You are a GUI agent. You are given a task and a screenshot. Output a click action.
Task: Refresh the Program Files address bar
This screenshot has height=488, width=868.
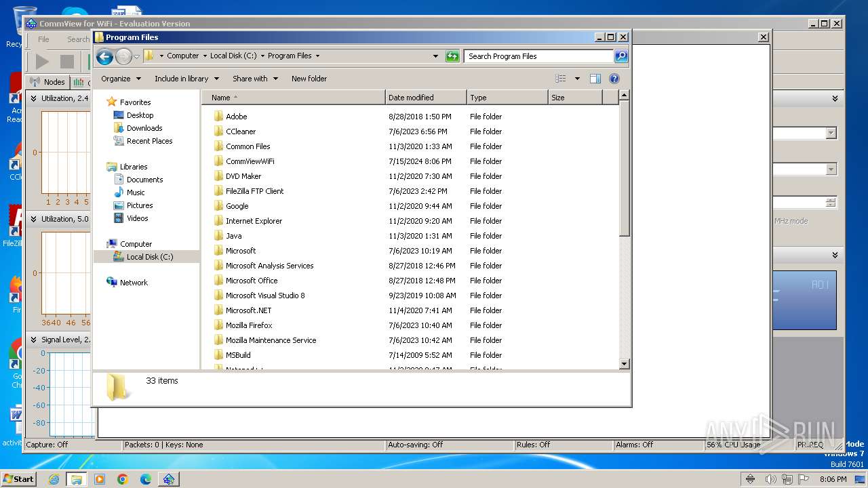coord(452,56)
